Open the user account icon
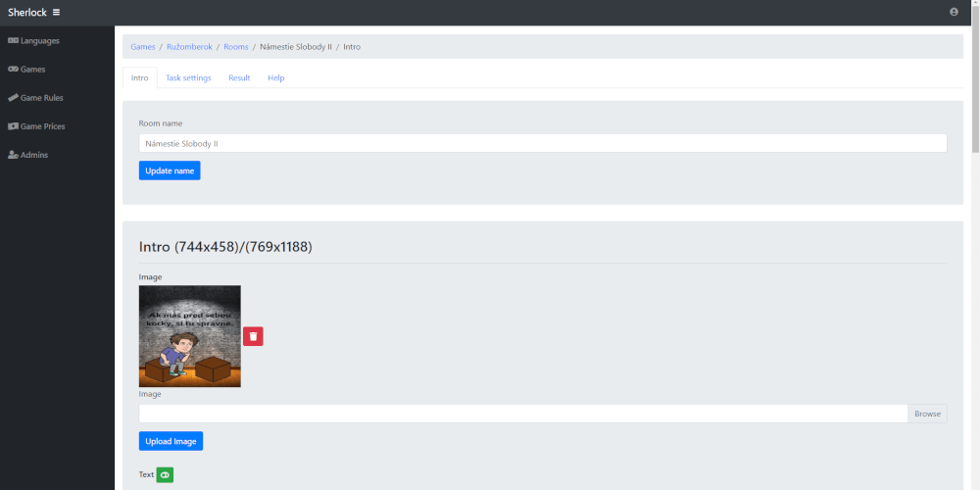980x490 pixels. 954,12
